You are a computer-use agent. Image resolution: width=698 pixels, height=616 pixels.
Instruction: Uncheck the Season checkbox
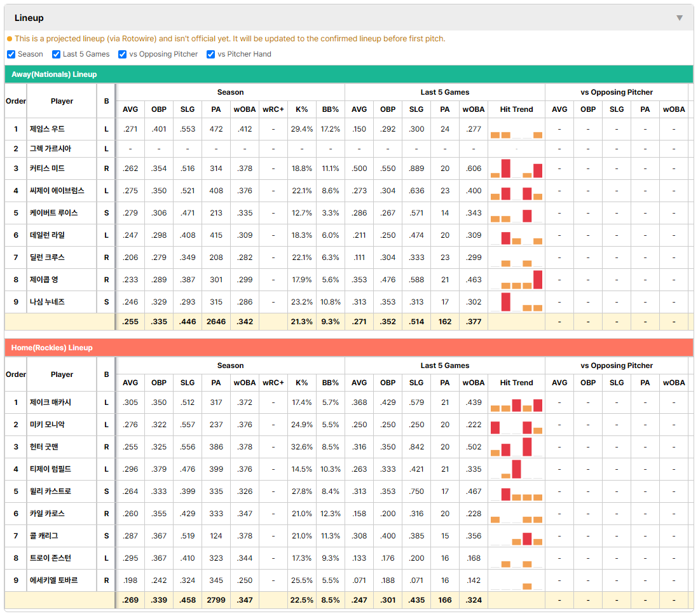point(11,54)
